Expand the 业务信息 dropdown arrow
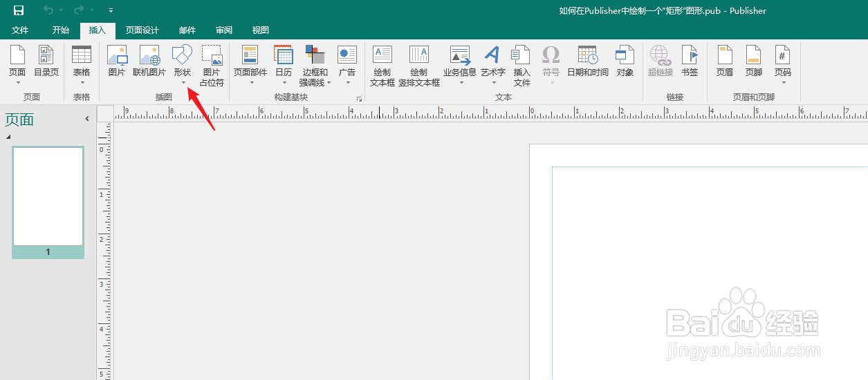This screenshot has height=380, width=868. click(460, 83)
